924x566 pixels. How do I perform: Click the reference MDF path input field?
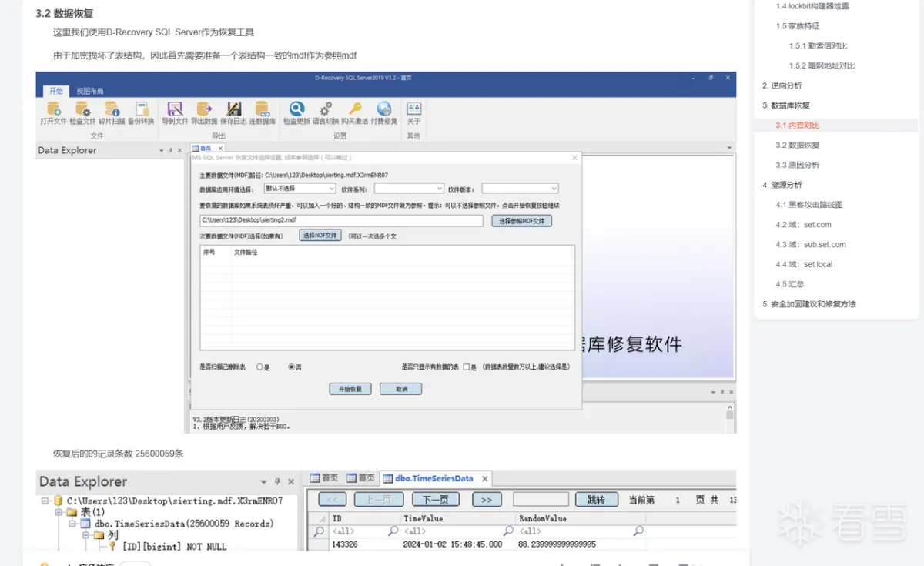[341, 221]
